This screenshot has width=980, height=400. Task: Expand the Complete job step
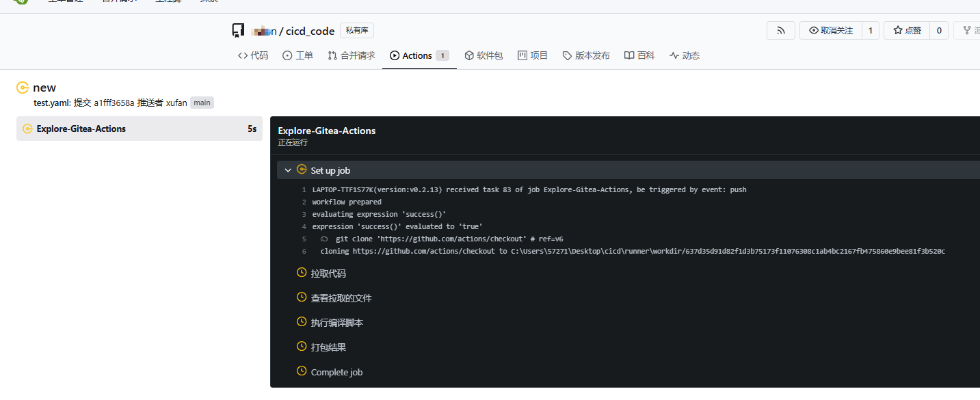point(336,371)
